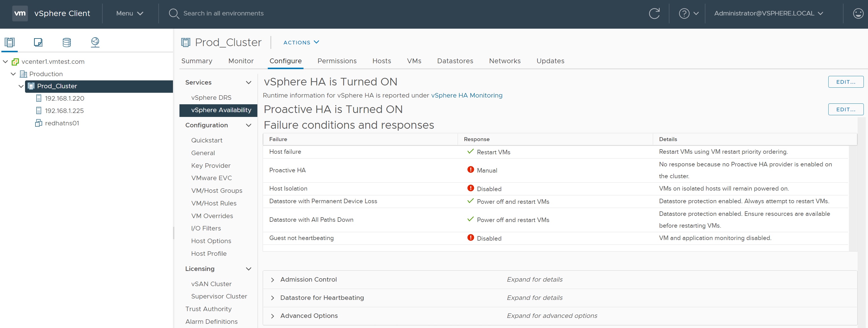
Task: Click the refresh icon in top bar
Action: pyautogui.click(x=654, y=13)
